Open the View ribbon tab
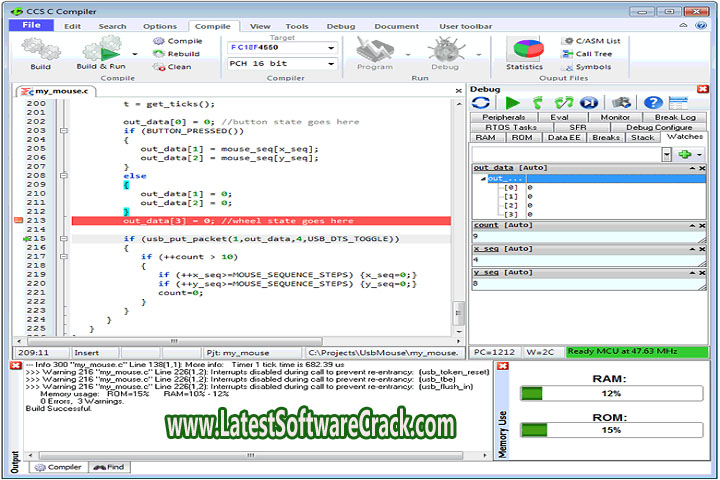720x480 pixels. (260, 26)
